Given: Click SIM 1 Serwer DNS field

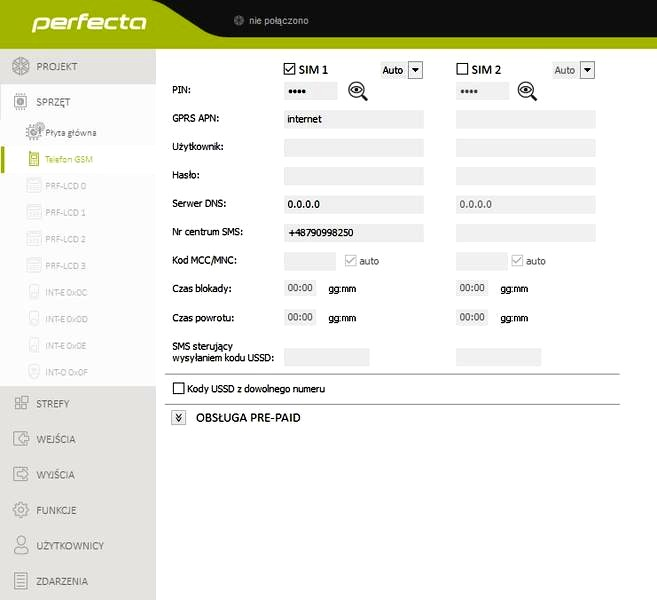Looking at the screenshot, I should (x=354, y=204).
